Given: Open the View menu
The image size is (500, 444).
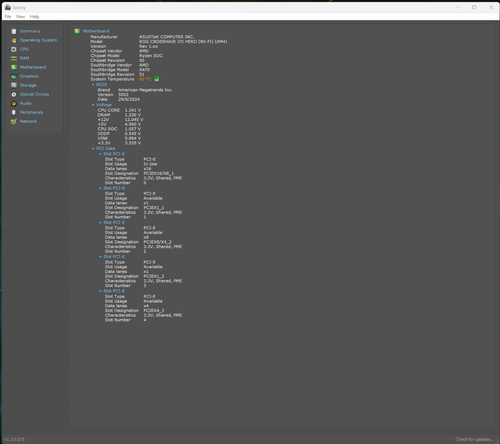Looking at the screenshot, I should [x=20, y=16].
